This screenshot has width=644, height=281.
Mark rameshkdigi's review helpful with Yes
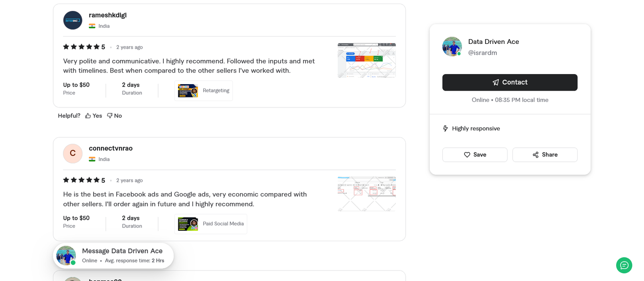coord(93,116)
